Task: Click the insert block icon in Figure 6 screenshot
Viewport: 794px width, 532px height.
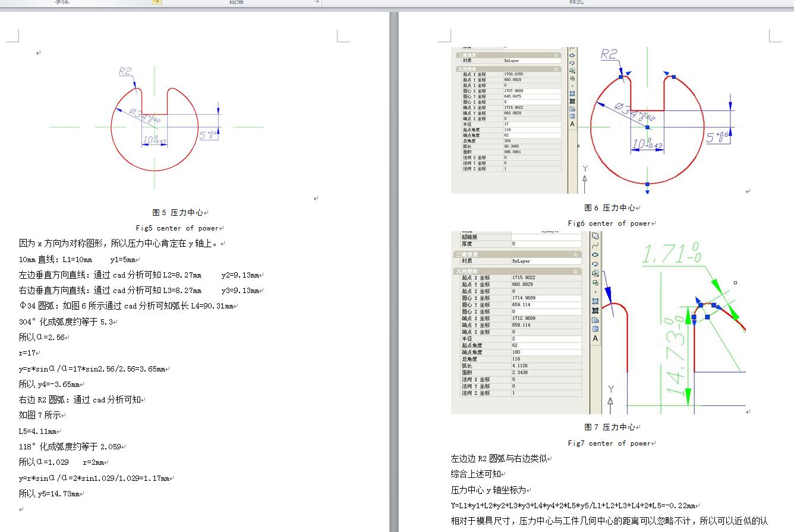Action: 572,70
